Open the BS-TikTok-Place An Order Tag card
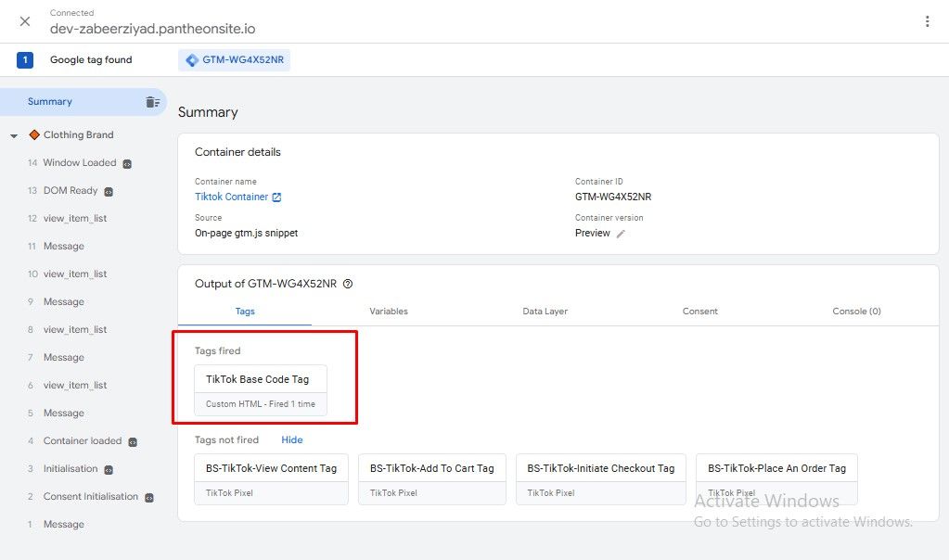 point(776,479)
